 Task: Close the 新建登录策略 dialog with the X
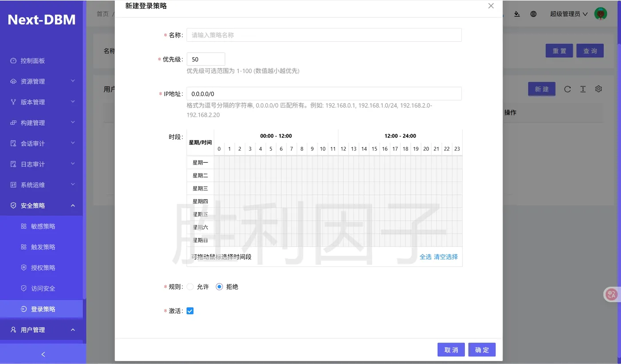[x=491, y=6]
